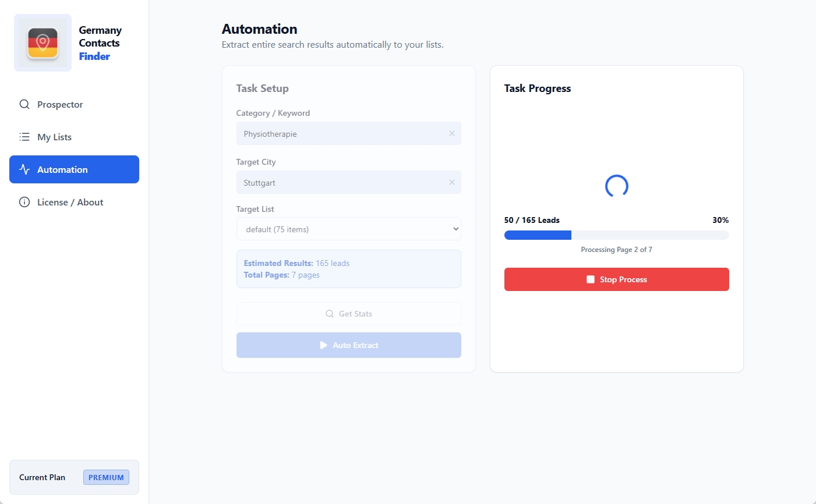Image resolution: width=816 pixels, height=504 pixels.
Task: Click the play icon on Auto Extract
Action: click(324, 345)
